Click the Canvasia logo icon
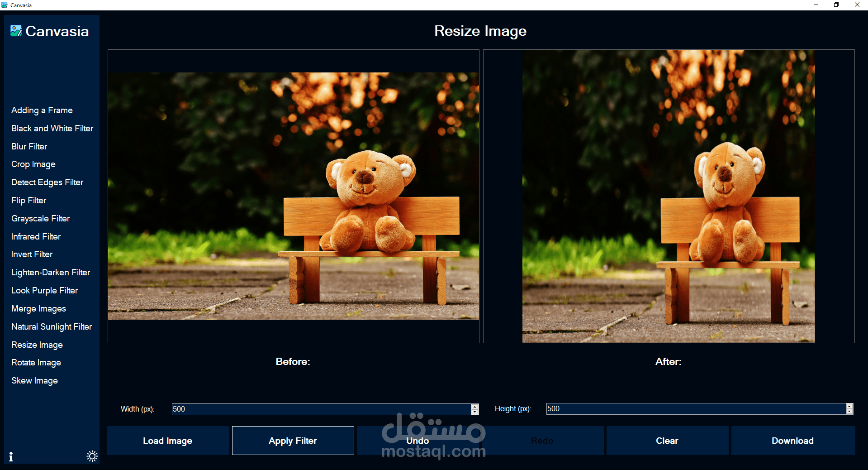 16,31
